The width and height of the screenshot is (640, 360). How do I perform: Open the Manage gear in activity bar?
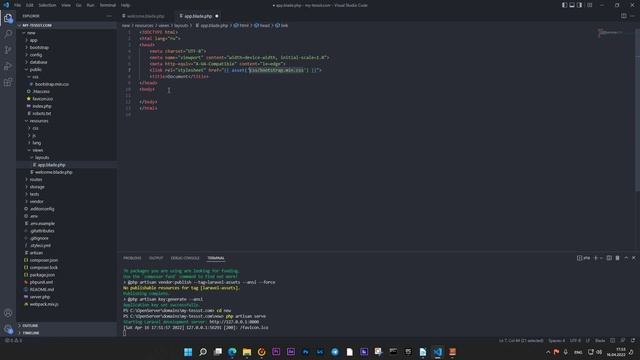tap(8, 328)
